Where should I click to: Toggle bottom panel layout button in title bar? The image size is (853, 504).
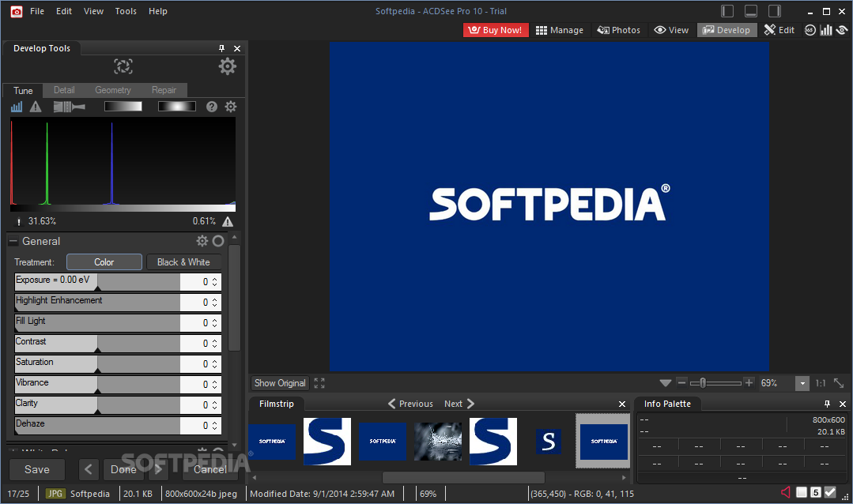(751, 11)
